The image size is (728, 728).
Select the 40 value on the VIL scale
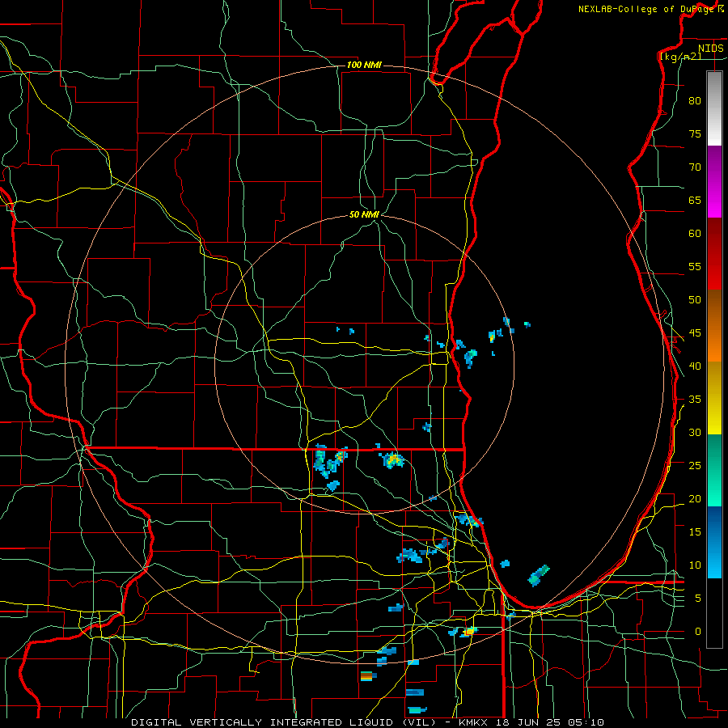tap(695, 366)
